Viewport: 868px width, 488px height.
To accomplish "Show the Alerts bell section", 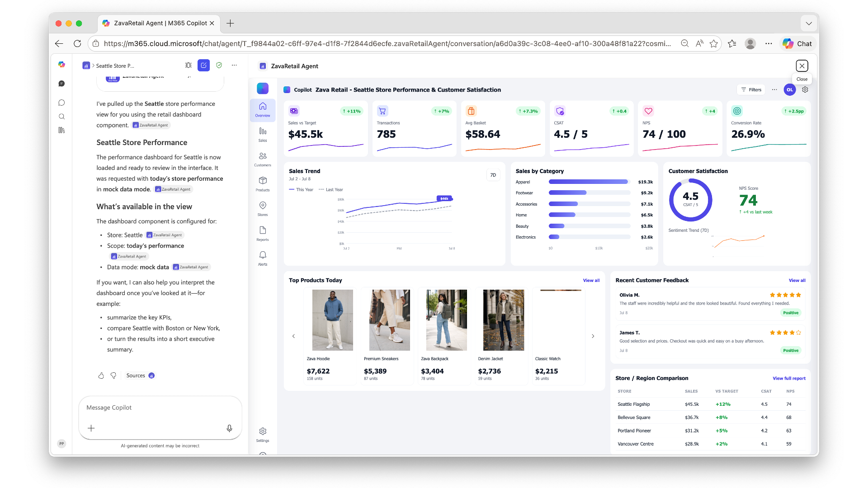I will pos(263,258).
